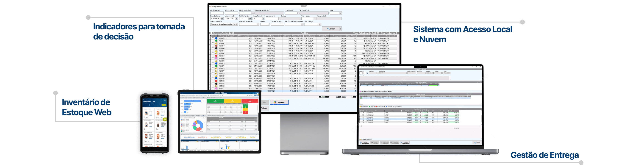Open Emissão calendar in Apontamento de Produção

click(x=433, y=73)
